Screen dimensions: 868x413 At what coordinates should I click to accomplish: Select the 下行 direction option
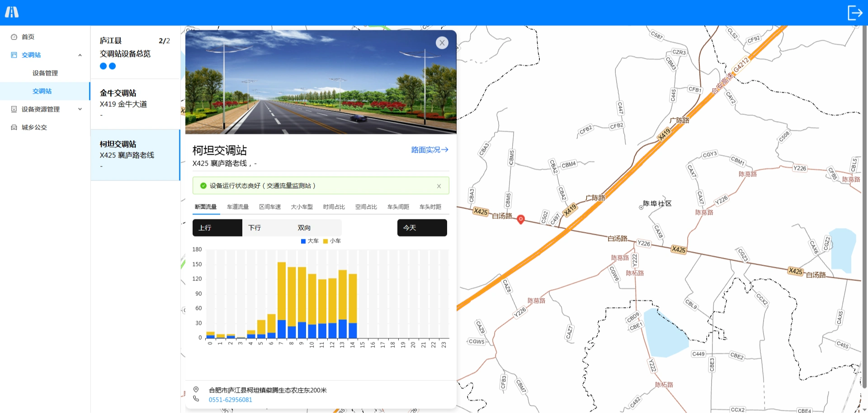[255, 228]
